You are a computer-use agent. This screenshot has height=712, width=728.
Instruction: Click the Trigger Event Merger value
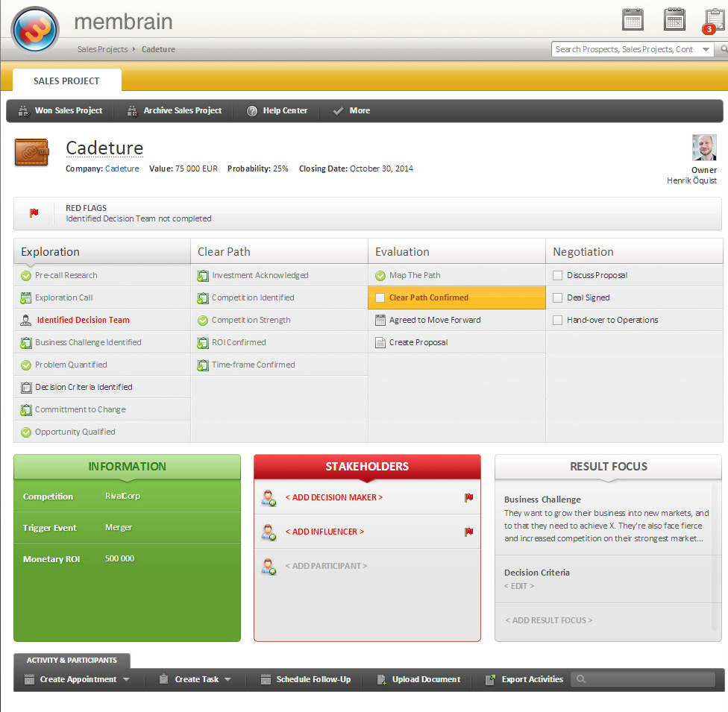coord(119,527)
